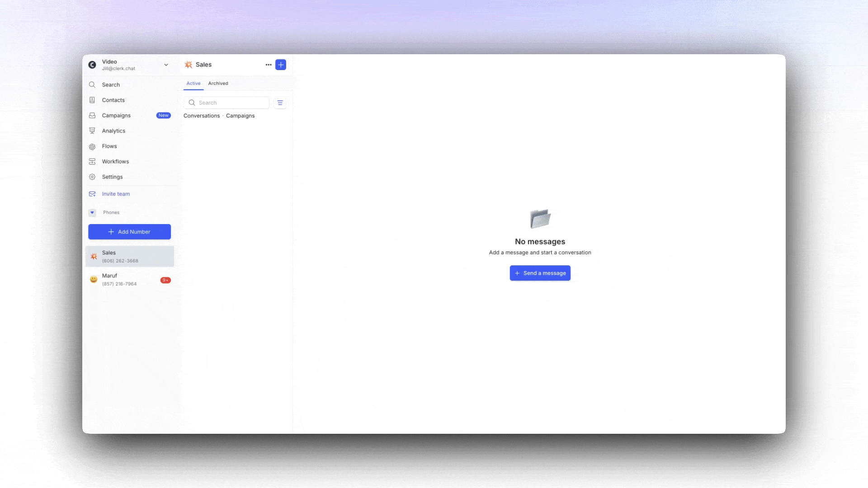This screenshot has height=488, width=868.
Task: Click into the conversations Search field
Action: (x=231, y=103)
